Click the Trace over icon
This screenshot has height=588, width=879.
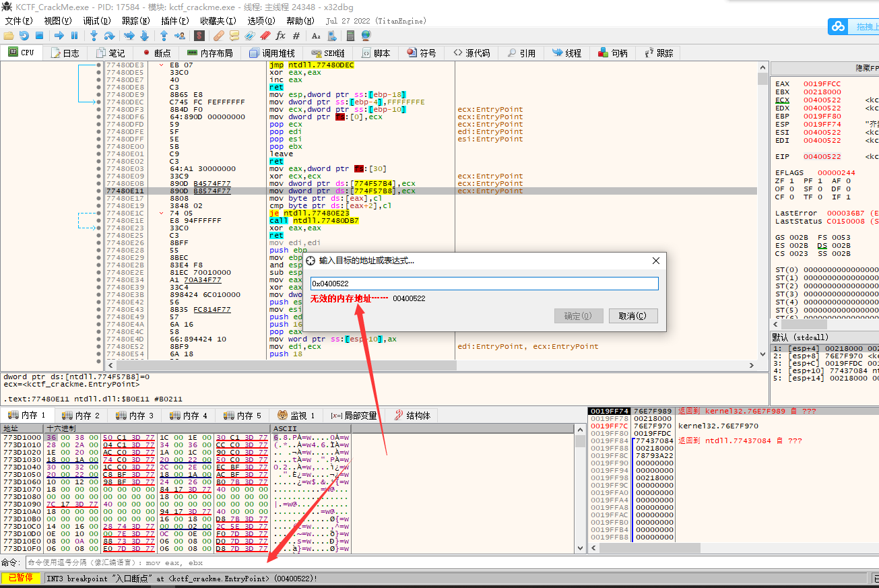point(145,35)
